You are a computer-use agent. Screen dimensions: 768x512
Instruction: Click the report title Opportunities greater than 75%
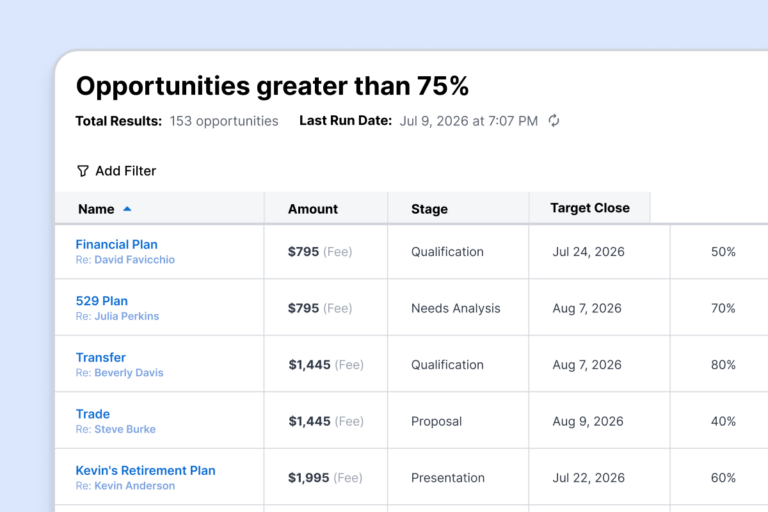[x=272, y=86]
